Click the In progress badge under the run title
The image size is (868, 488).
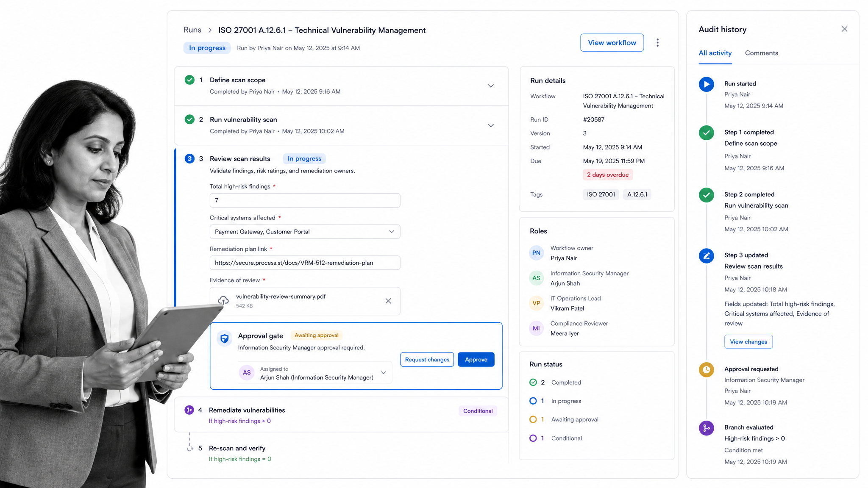click(x=207, y=48)
